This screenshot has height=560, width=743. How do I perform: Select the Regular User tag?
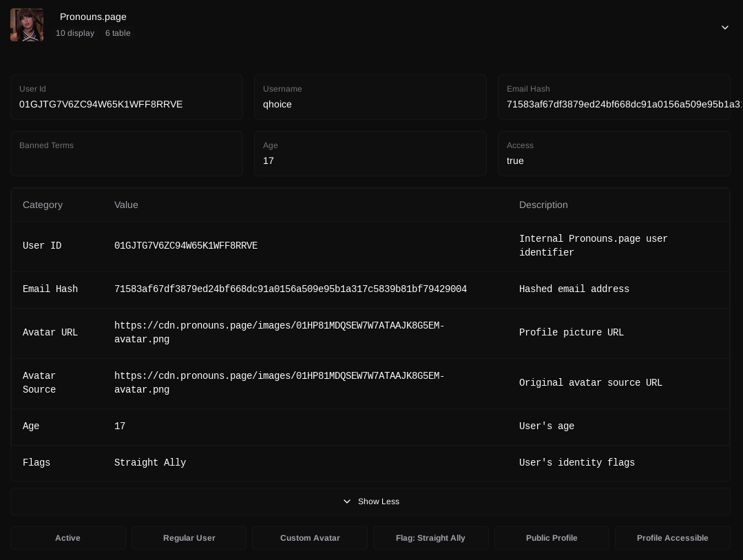click(x=189, y=538)
